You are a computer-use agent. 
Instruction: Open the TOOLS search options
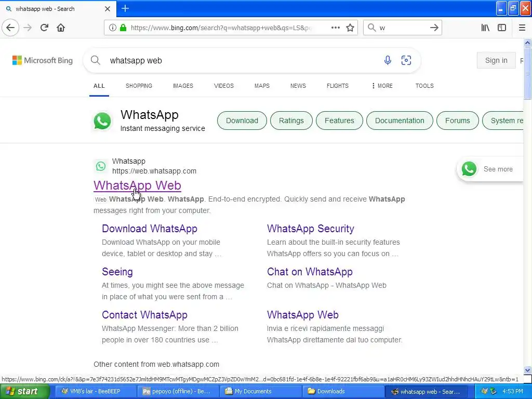click(x=424, y=86)
